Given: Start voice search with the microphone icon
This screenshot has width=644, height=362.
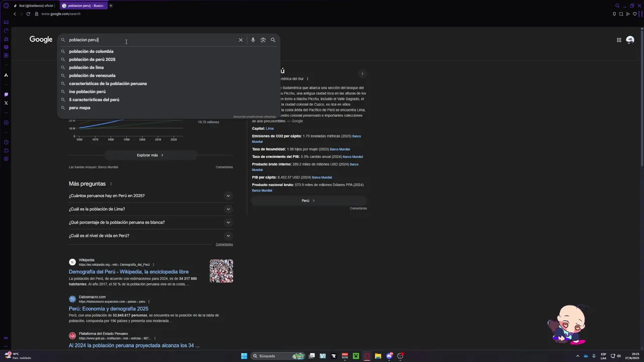Looking at the screenshot, I should click(253, 40).
